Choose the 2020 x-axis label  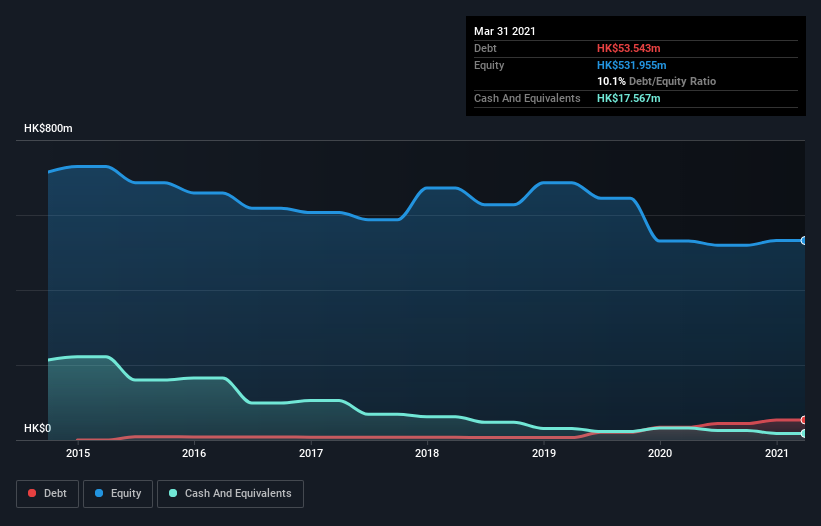pyautogui.click(x=660, y=454)
